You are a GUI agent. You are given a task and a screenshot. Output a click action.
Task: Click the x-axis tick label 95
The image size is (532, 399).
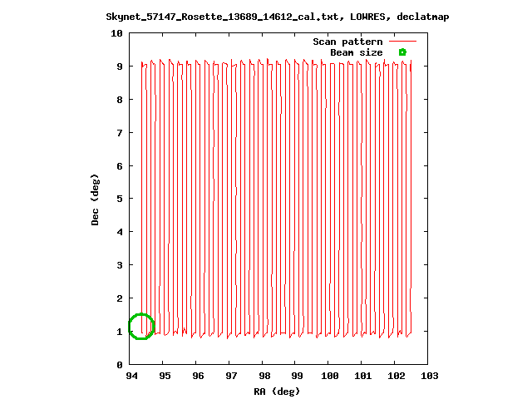pos(165,376)
